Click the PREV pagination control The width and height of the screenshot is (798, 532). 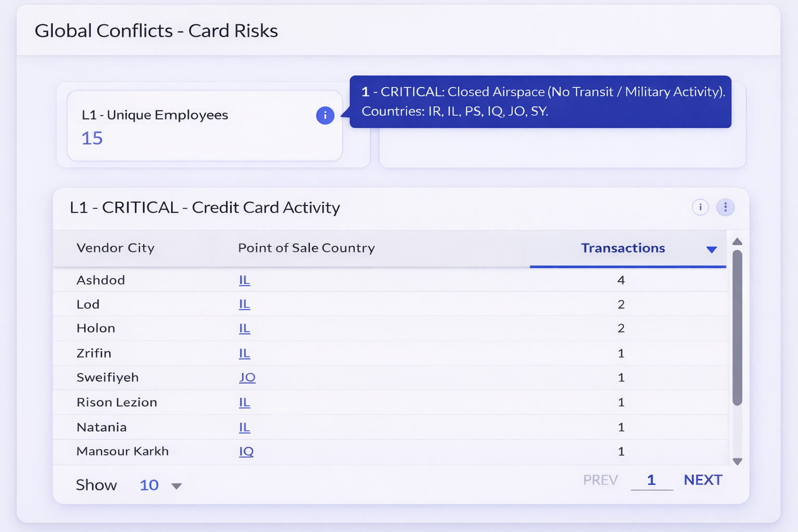(600, 480)
